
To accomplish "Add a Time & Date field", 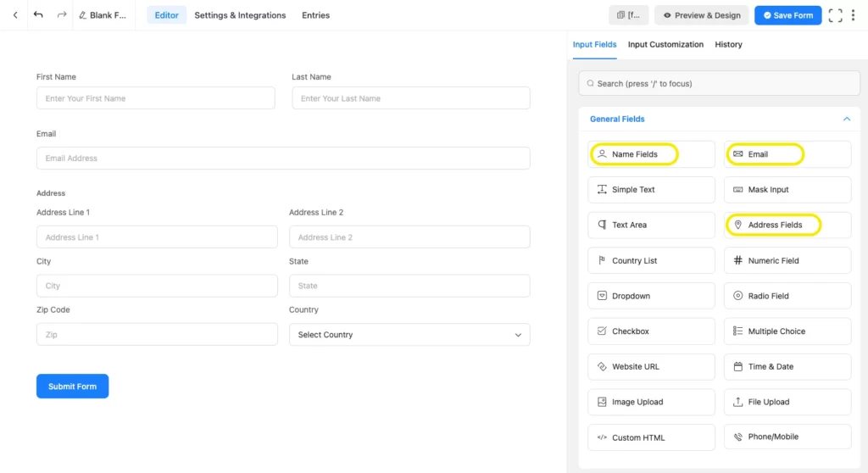I will coord(787,367).
